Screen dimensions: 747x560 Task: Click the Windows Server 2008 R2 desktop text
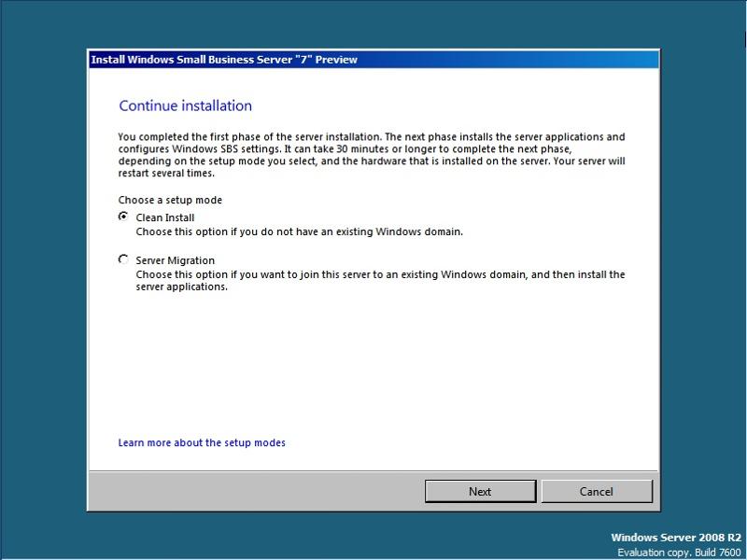click(676, 538)
